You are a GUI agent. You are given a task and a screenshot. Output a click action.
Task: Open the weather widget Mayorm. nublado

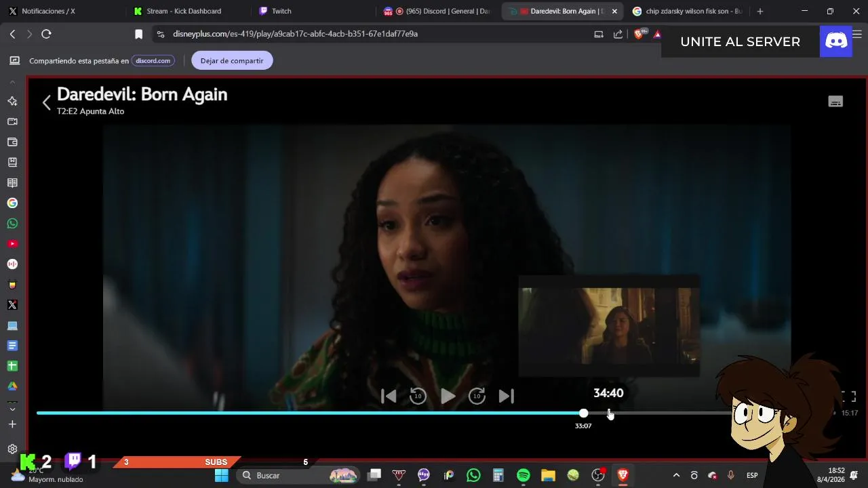[x=47, y=475]
